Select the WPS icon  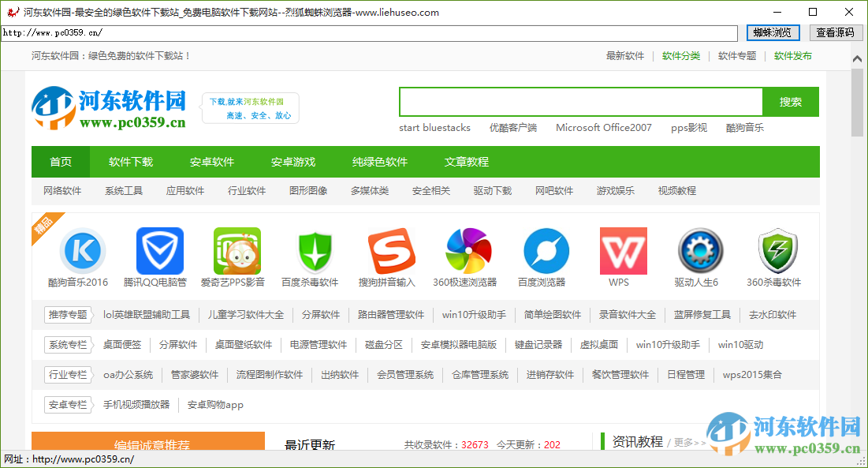tap(623, 251)
